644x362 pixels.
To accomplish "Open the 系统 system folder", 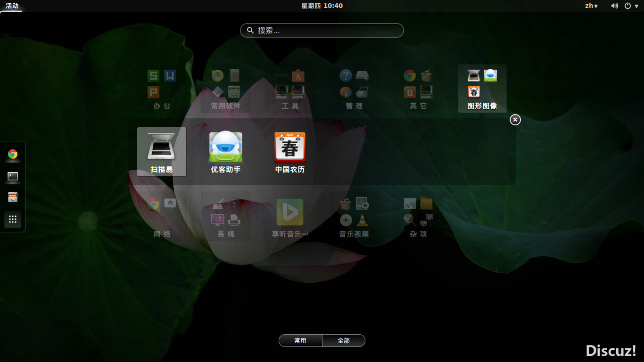I will click(x=225, y=217).
